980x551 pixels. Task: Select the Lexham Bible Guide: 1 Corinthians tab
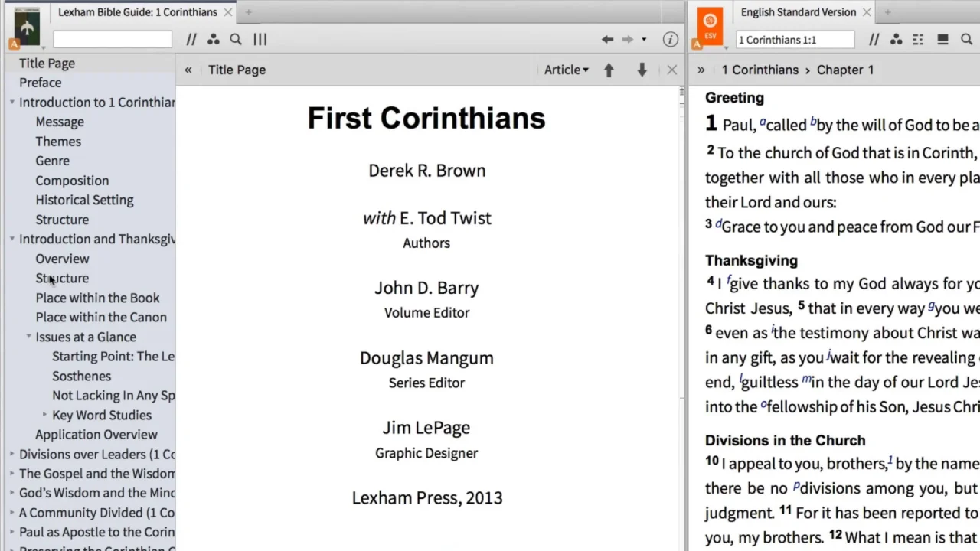pos(138,12)
